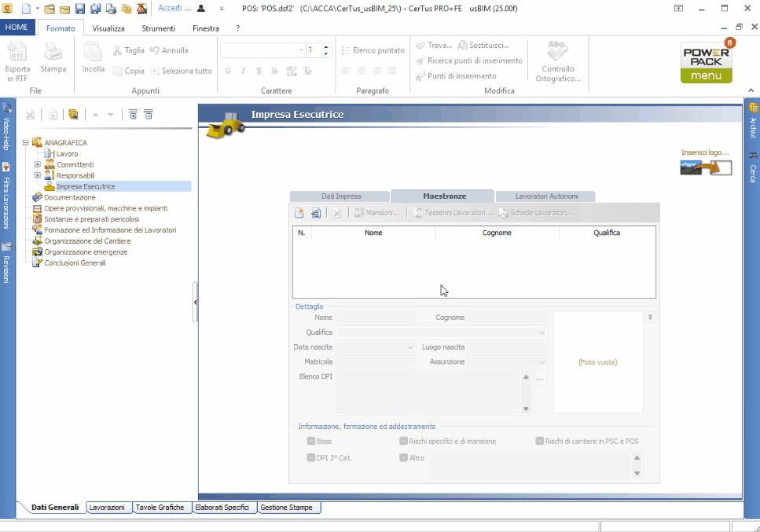Screen dimensions: 760x532
Task: Expand the Committenti tree node
Action: (x=37, y=165)
